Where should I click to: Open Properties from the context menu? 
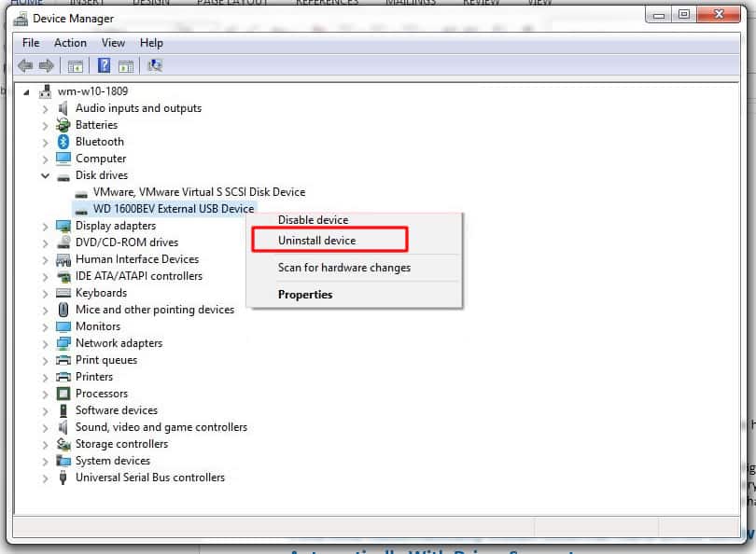point(305,295)
